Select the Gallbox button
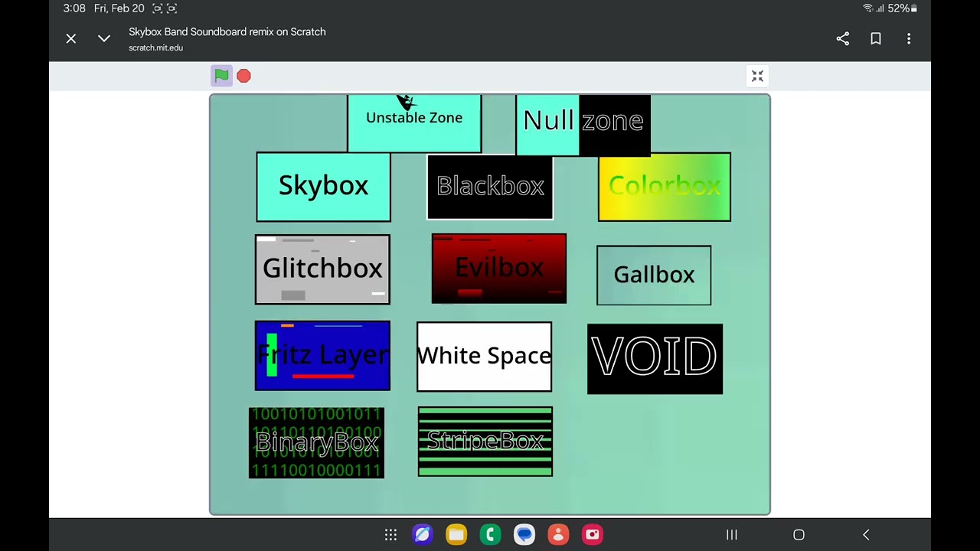980x551 pixels. tap(654, 275)
